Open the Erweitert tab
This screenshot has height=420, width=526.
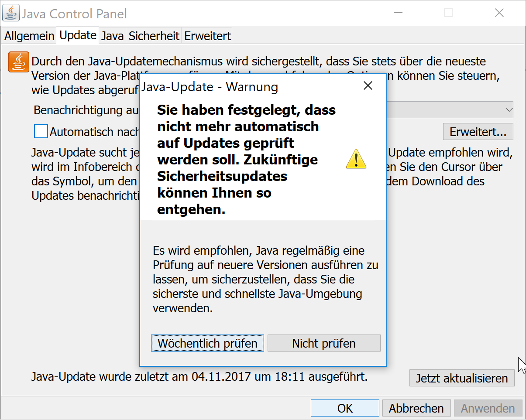click(x=207, y=36)
